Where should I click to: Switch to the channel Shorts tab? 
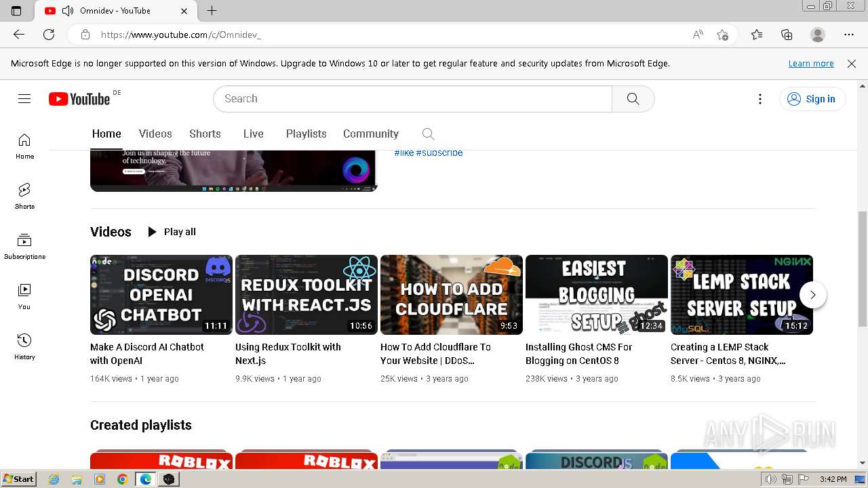(x=205, y=134)
